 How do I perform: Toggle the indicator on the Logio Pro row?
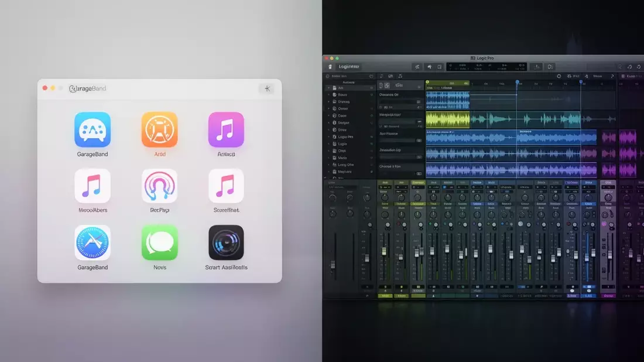[372, 137]
